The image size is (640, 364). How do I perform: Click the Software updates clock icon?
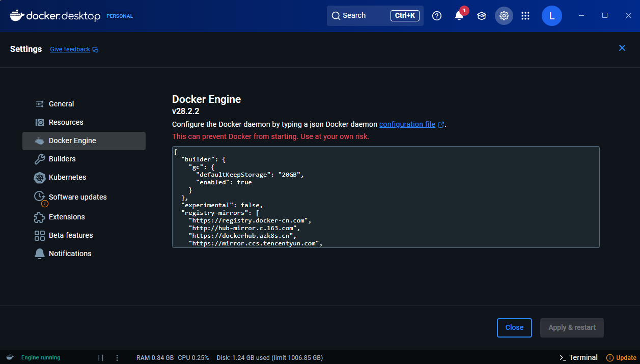coord(39,196)
